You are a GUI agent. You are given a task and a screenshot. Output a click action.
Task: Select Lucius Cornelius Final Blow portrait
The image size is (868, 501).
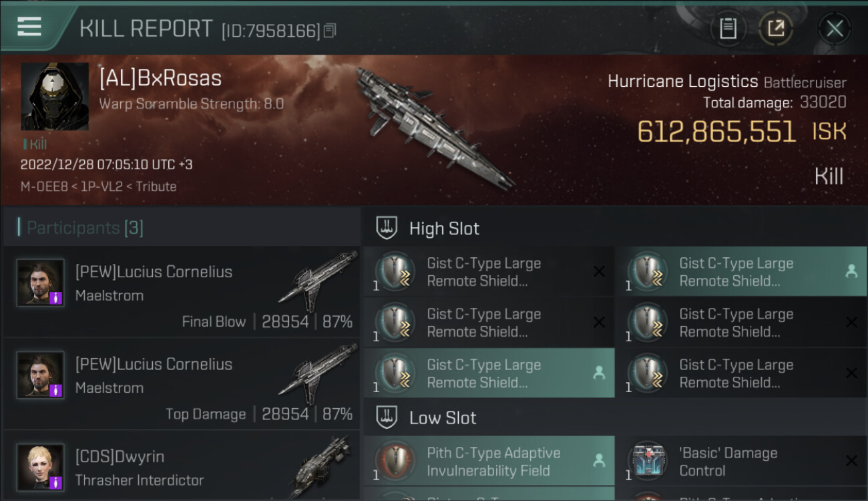click(41, 283)
